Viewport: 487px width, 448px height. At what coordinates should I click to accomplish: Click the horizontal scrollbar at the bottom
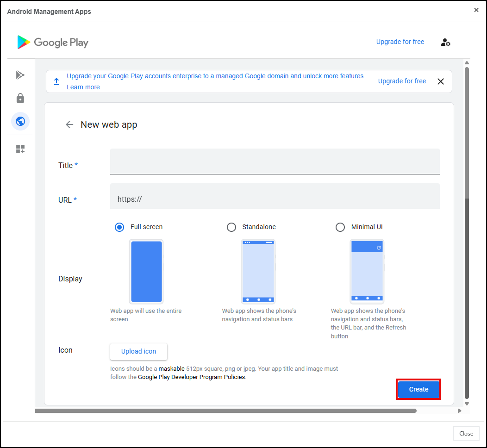(x=226, y=411)
